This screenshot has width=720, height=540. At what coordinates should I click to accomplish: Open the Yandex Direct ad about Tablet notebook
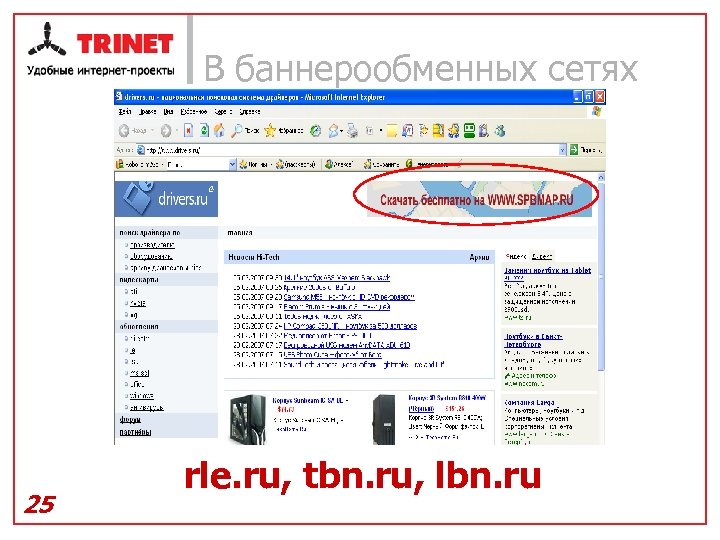tap(547, 273)
